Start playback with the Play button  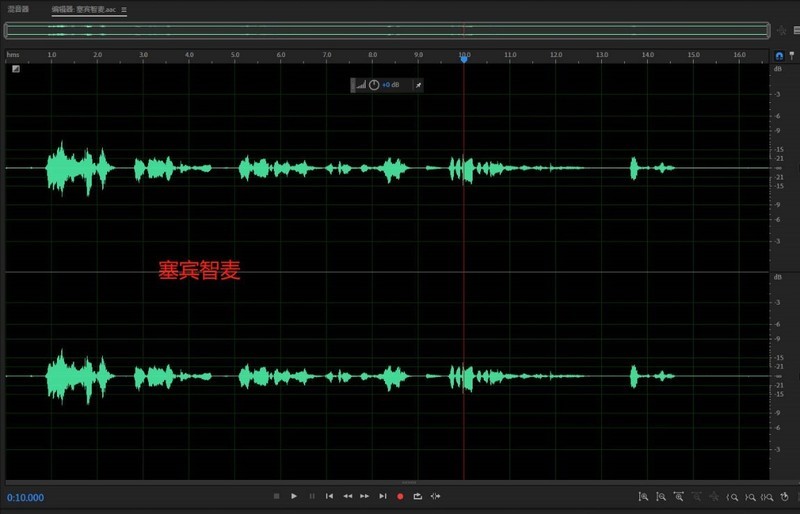[294, 496]
